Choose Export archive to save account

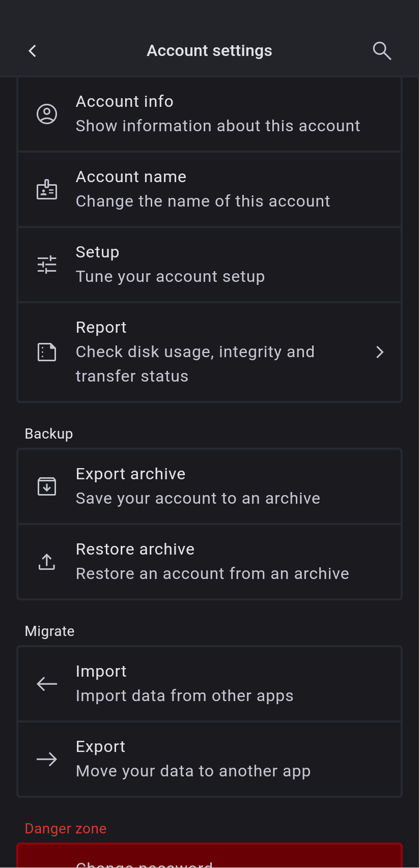coord(198,486)
